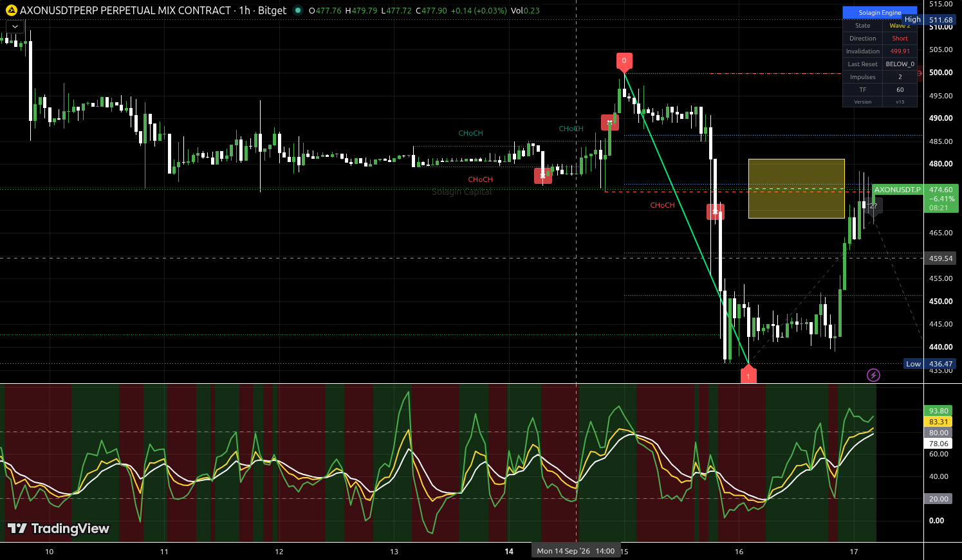Click the 'Wave 2' state value

(900, 26)
